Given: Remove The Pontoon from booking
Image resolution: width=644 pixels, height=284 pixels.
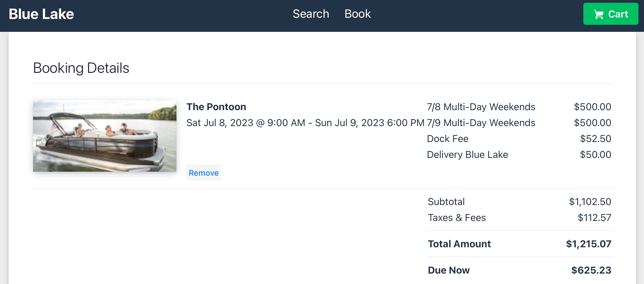Looking at the screenshot, I should pos(203,173).
